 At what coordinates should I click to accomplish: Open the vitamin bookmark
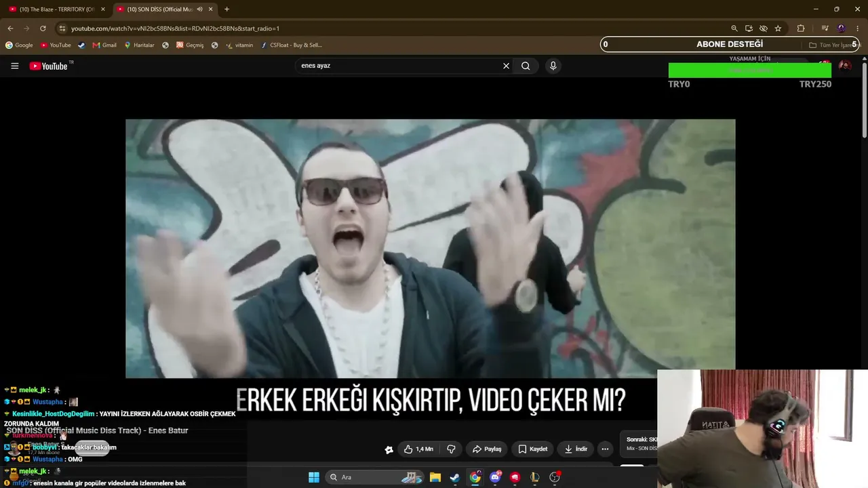tap(239, 45)
